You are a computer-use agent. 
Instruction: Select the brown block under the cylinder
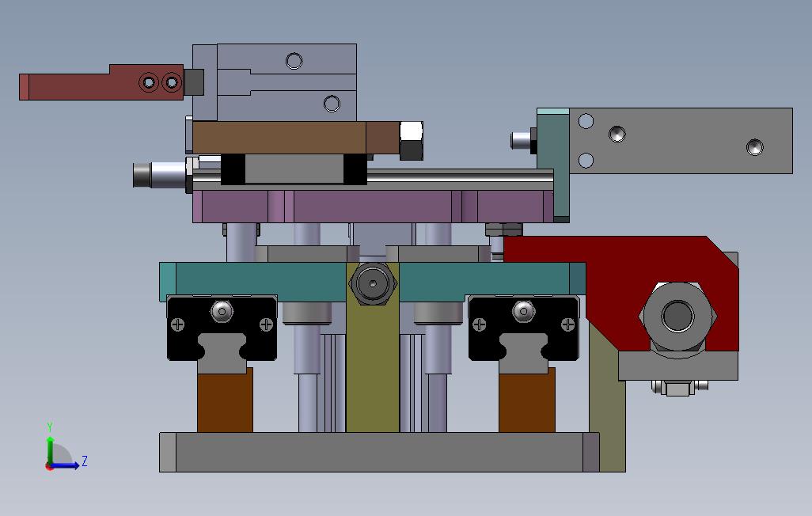(296, 137)
